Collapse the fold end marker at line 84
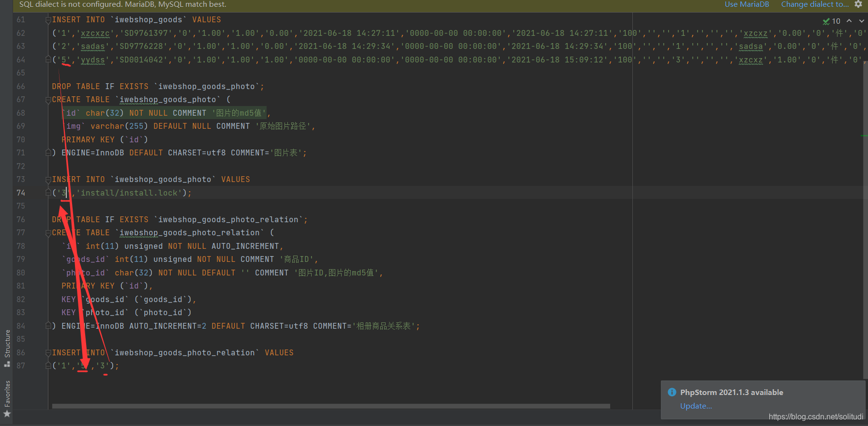Viewport: 868px width, 426px height. (x=48, y=326)
